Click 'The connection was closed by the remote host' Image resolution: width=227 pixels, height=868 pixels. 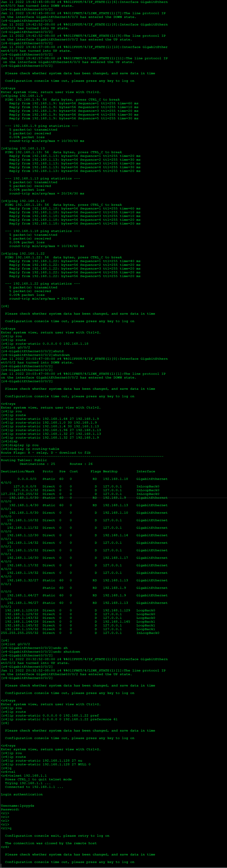tap(51, 843)
